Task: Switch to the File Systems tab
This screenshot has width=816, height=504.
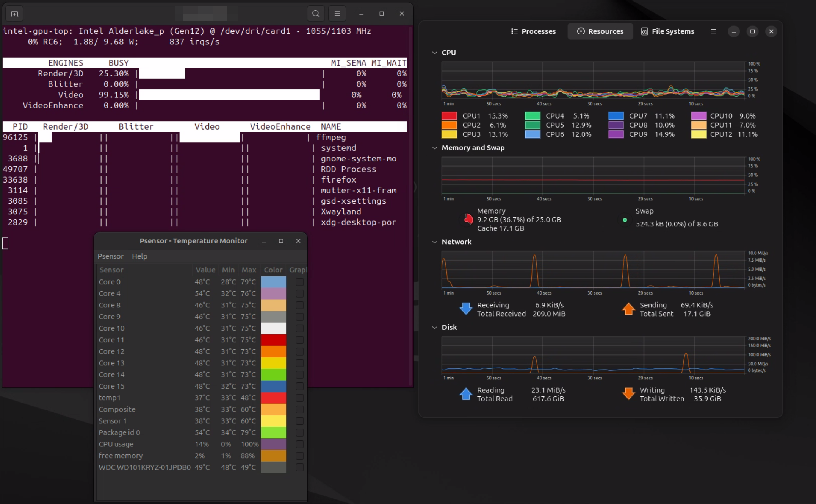Action: pyautogui.click(x=667, y=31)
